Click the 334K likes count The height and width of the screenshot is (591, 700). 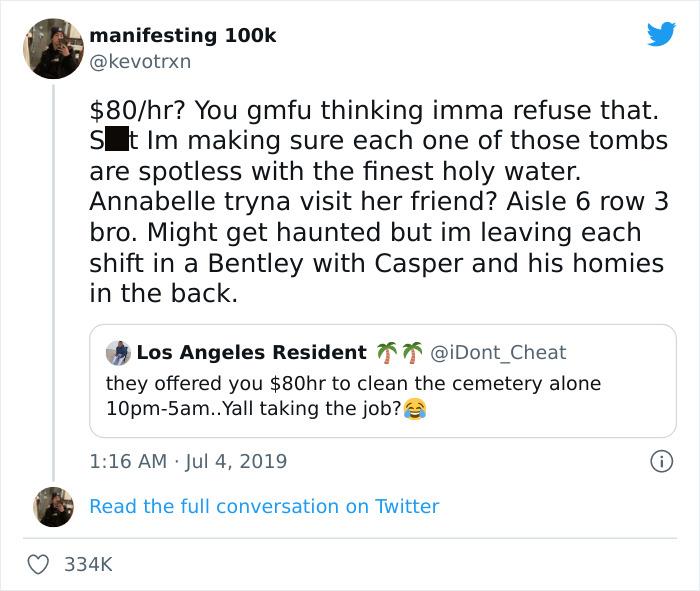(88, 565)
